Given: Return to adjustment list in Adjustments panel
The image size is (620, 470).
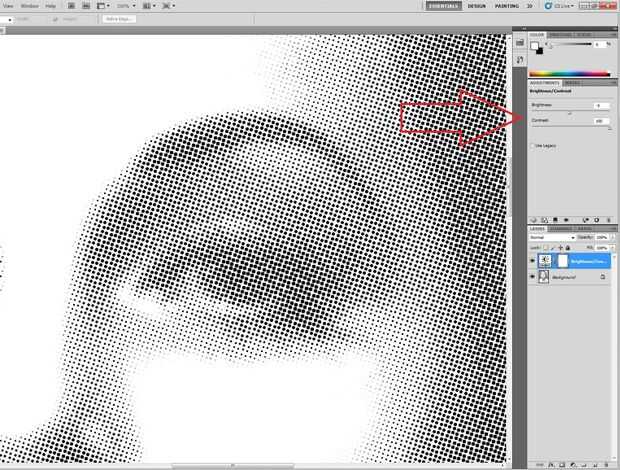Looking at the screenshot, I should (533, 220).
